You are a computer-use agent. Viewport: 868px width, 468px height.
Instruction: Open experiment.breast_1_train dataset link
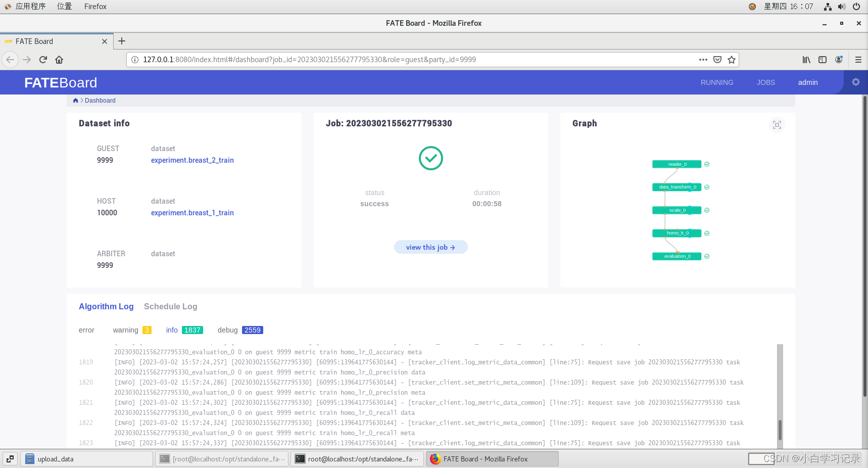click(x=192, y=213)
